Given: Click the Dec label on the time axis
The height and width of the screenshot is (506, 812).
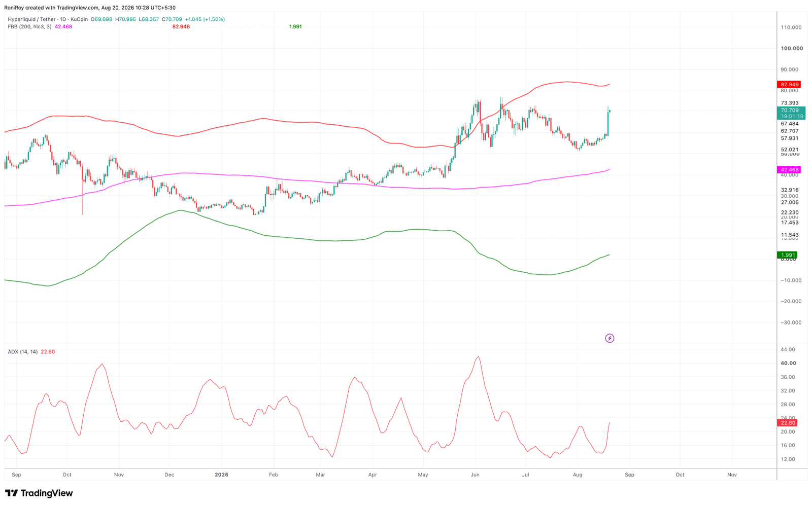Looking at the screenshot, I should (170, 475).
